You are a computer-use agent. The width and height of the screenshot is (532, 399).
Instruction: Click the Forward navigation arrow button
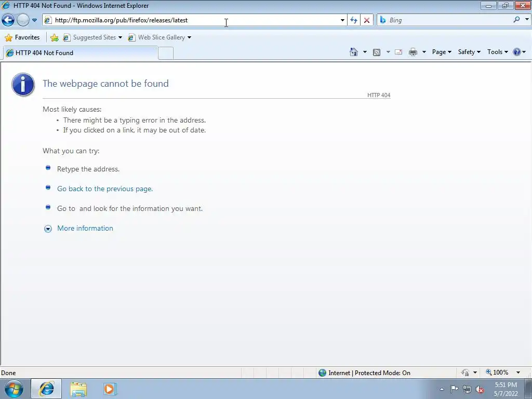[23, 20]
